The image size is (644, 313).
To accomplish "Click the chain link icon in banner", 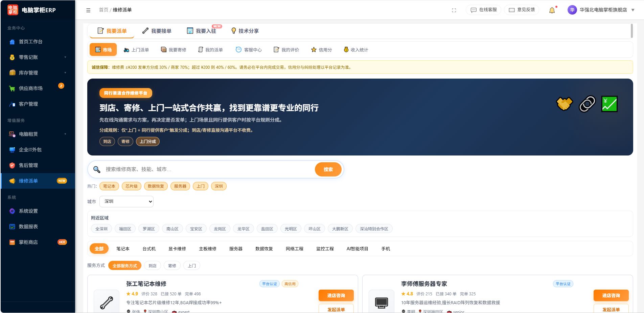I will (x=587, y=104).
